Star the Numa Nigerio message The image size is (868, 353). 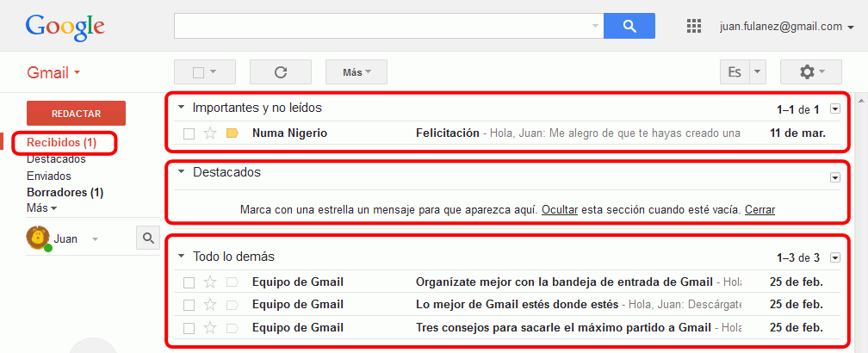tap(210, 133)
